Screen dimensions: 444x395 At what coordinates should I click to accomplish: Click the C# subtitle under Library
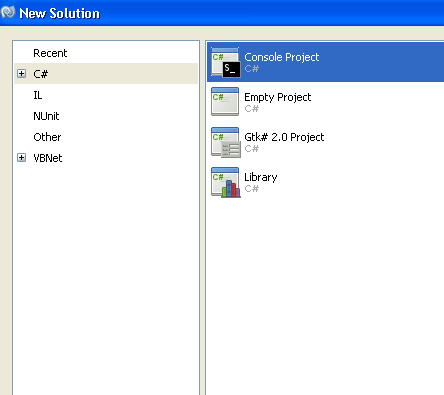tap(252, 189)
